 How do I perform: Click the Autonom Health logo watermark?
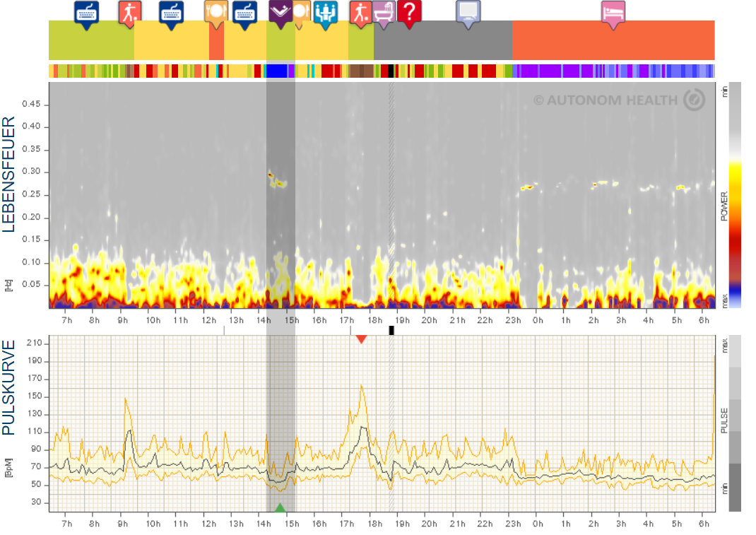pos(618,100)
